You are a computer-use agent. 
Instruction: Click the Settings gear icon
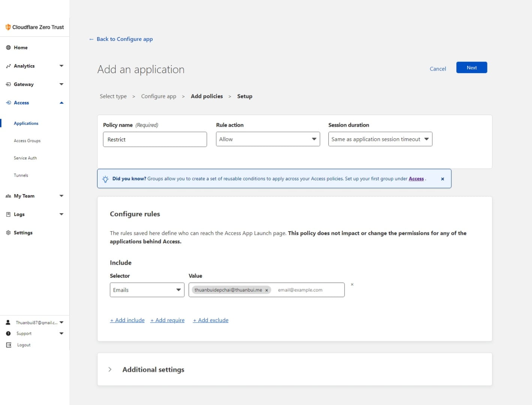pos(8,233)
